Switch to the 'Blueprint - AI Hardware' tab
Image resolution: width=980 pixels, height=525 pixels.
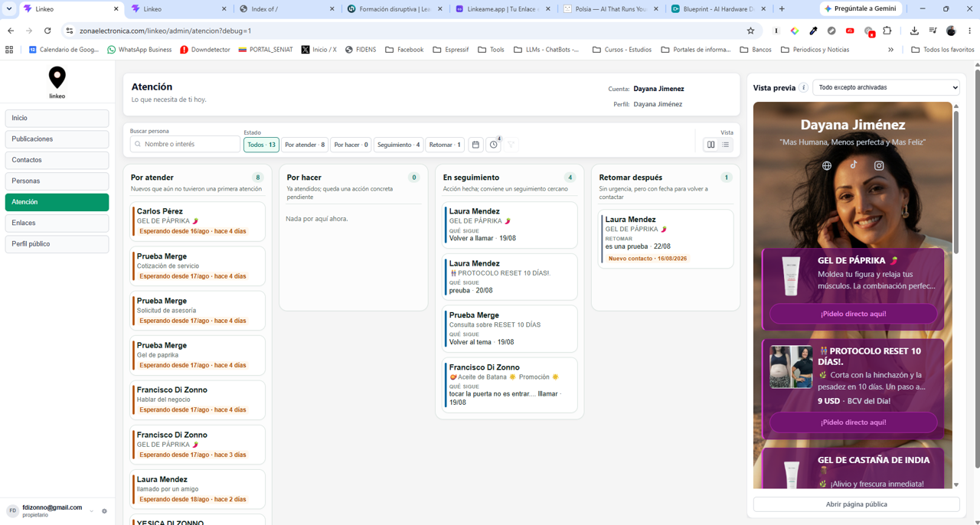coord(718,9)
